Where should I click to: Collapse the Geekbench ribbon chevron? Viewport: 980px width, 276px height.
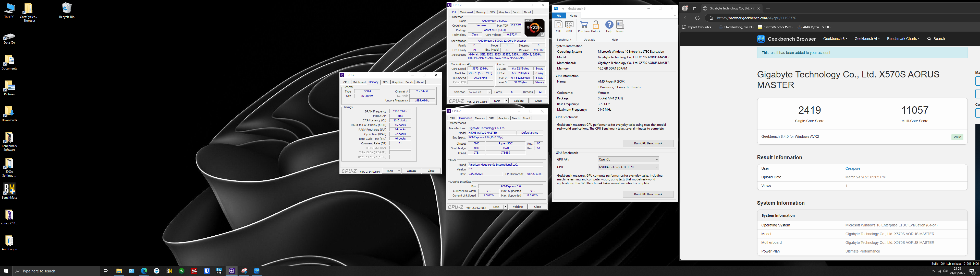675,16
